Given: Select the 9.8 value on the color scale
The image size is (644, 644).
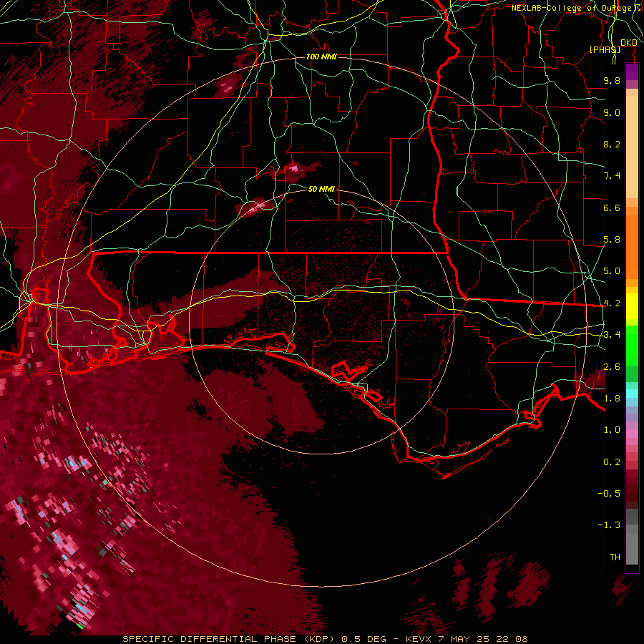Looking at the screenshot, I should [x=612, y=80].
